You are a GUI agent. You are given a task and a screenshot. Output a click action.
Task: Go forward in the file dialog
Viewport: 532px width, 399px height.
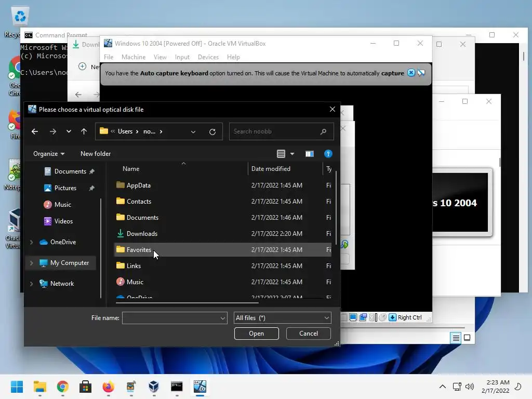coord(53,131)
